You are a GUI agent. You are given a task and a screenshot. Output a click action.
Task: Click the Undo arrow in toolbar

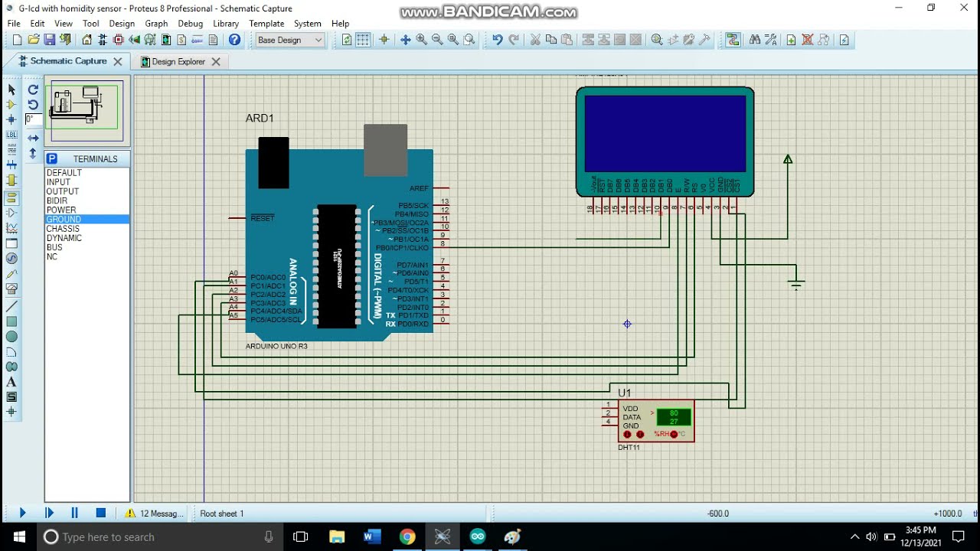497,40
